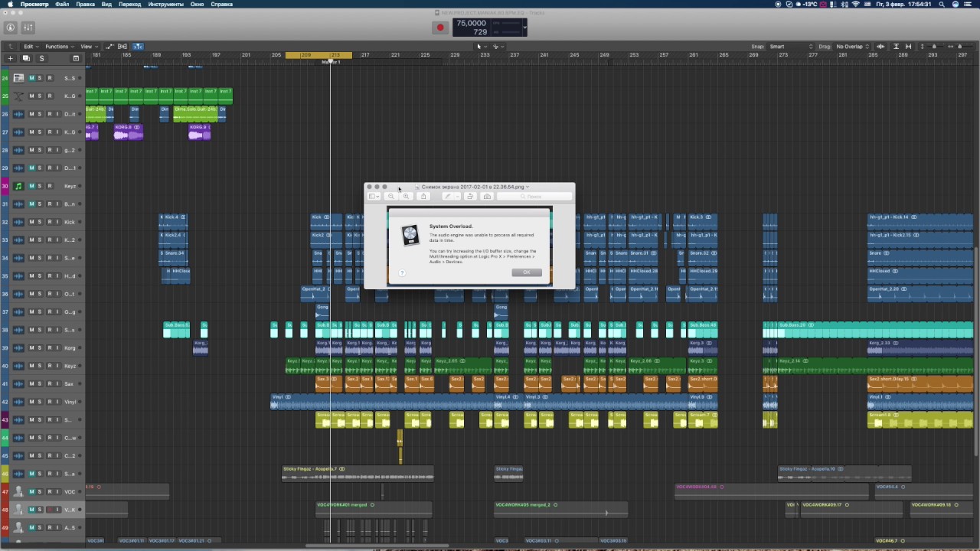Toggle the Flex show/hide icon
Viewport: 980px width, 551px height.
click(x=122, y=47)
